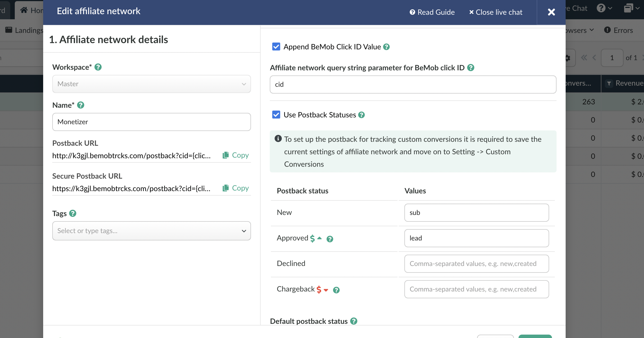This screenshot has height=338, width=644.
Task: Click the info icon in postback notice
Action: (278, 139)
